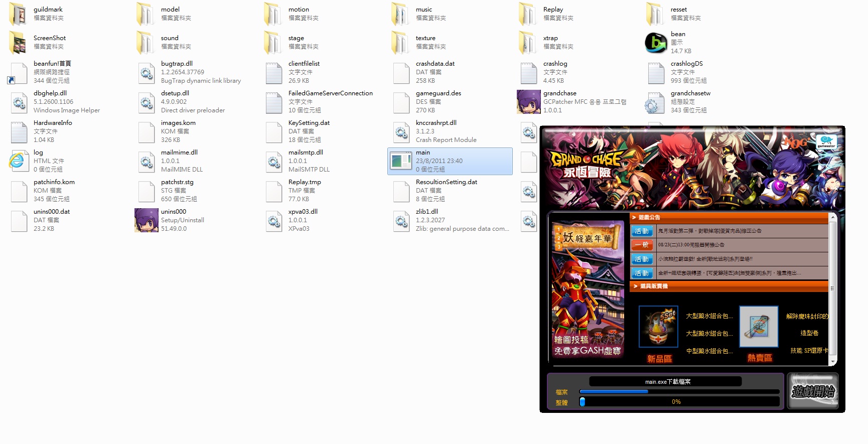Expand the 遊戲公告 section header
The image size is (868, 444).
[649, 218]
